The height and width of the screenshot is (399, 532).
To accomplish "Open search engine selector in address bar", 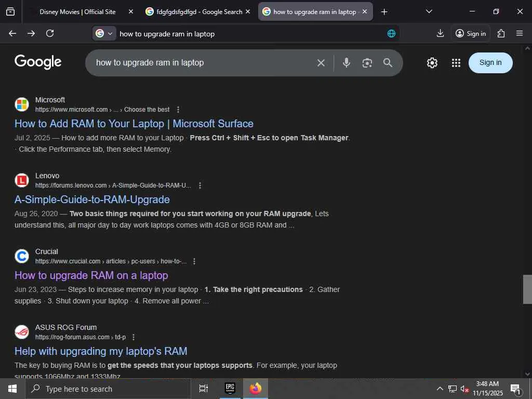I will 104,34.
